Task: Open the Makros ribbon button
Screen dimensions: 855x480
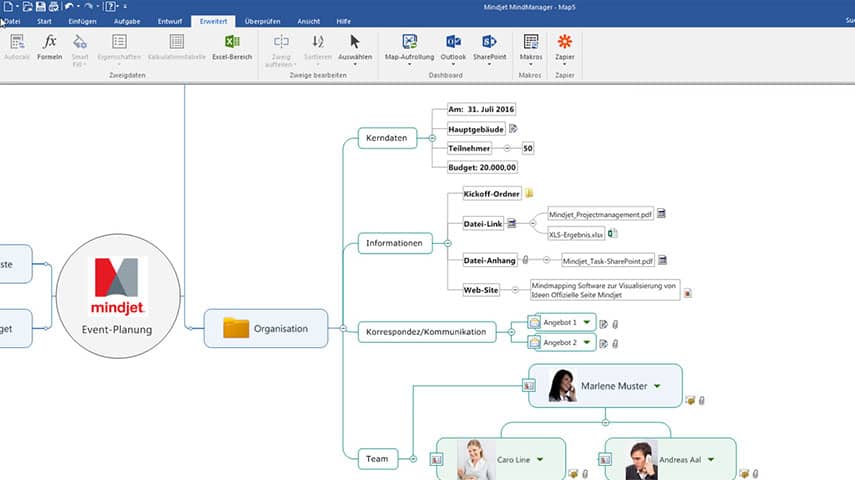Action: tap(531, 48)
